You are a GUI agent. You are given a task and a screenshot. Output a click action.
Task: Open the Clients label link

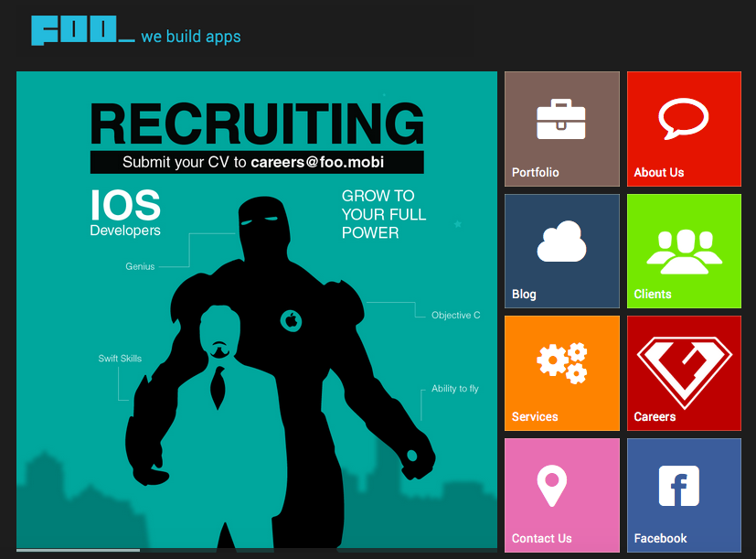(x=653, y=294)
